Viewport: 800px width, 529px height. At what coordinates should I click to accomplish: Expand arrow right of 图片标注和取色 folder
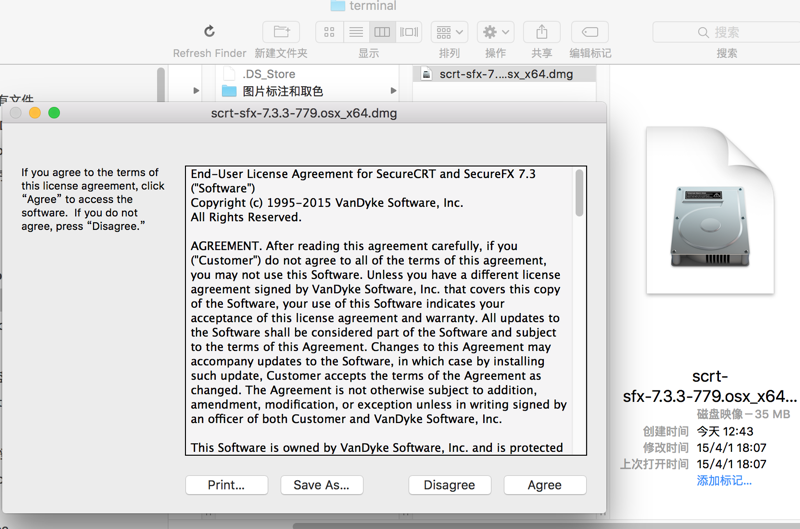(x=393, y=91)
